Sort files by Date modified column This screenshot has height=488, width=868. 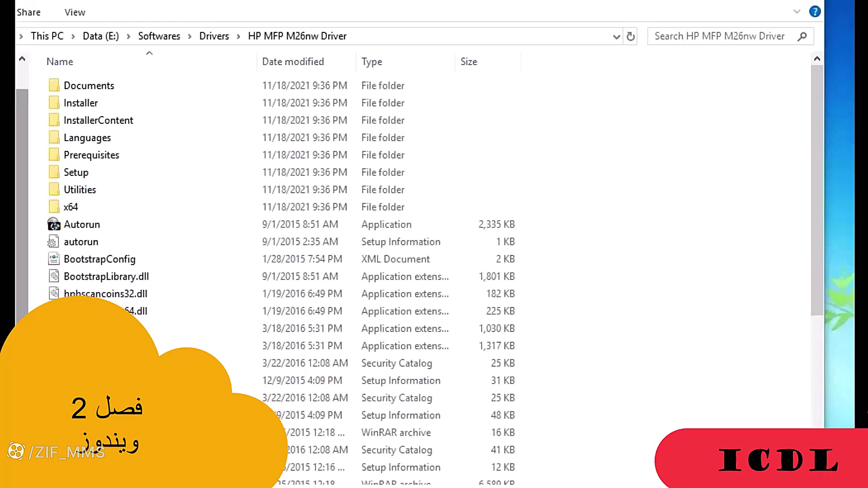pos(293,61)
